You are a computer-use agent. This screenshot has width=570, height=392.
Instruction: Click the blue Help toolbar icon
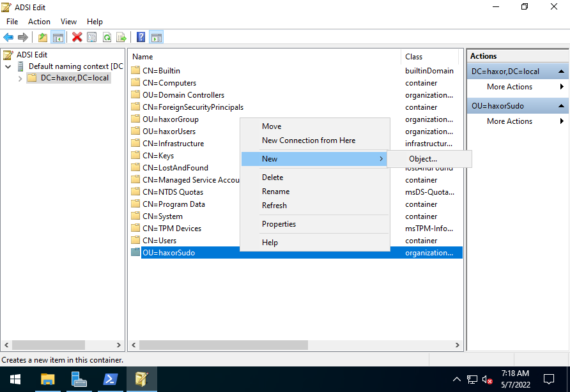click(141, 37)
